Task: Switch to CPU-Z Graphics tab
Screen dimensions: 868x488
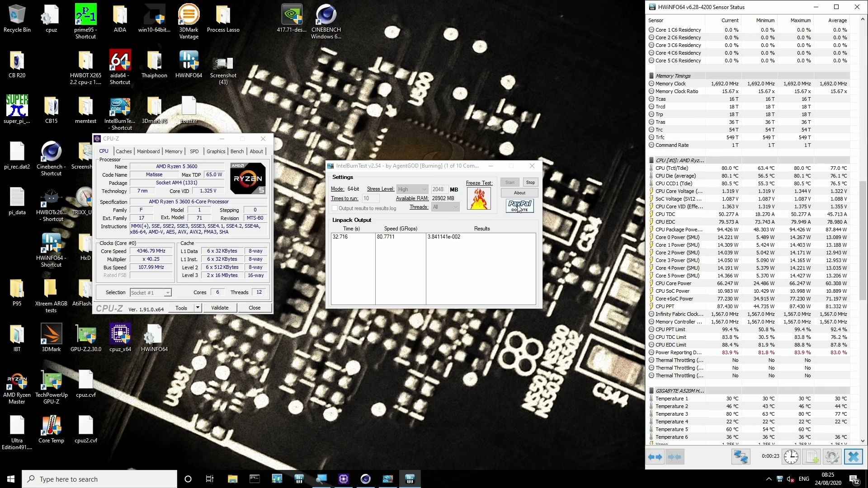Action: [x=216, y=151]
